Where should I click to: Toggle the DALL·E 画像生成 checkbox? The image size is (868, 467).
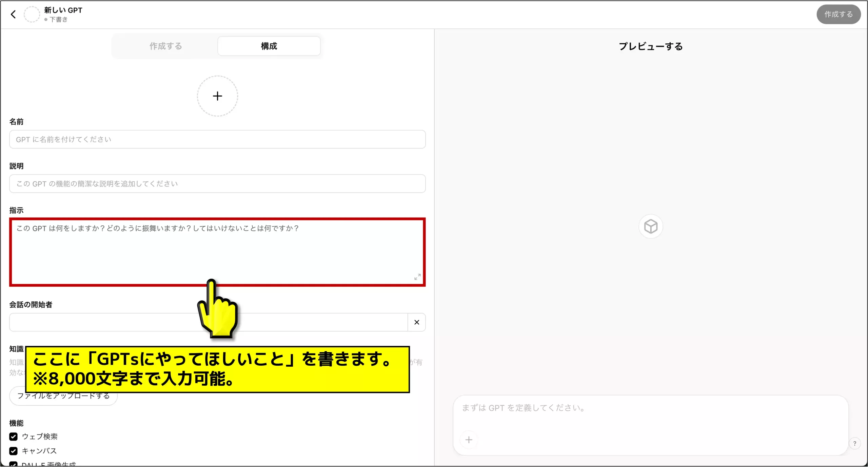13,464
